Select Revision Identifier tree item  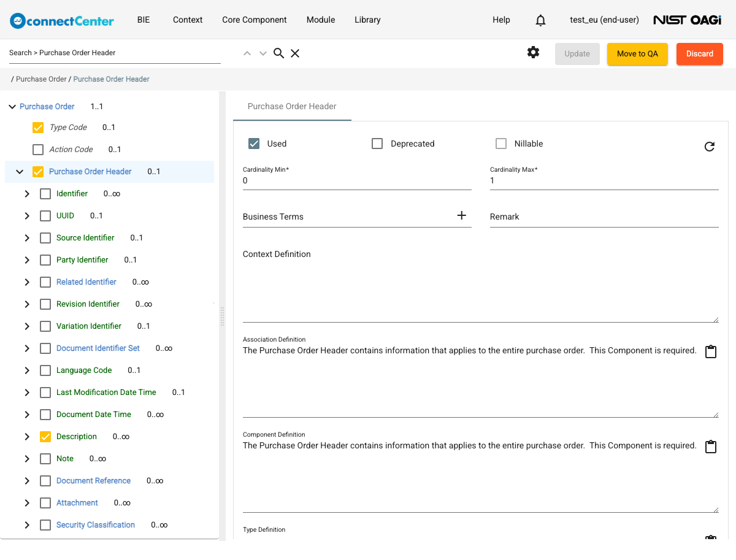[x=88, y=304]
